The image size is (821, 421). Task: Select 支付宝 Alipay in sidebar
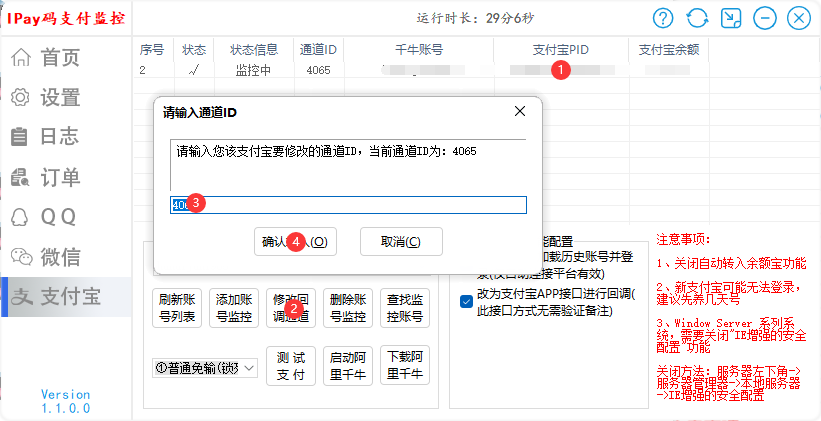pos(66,297)
